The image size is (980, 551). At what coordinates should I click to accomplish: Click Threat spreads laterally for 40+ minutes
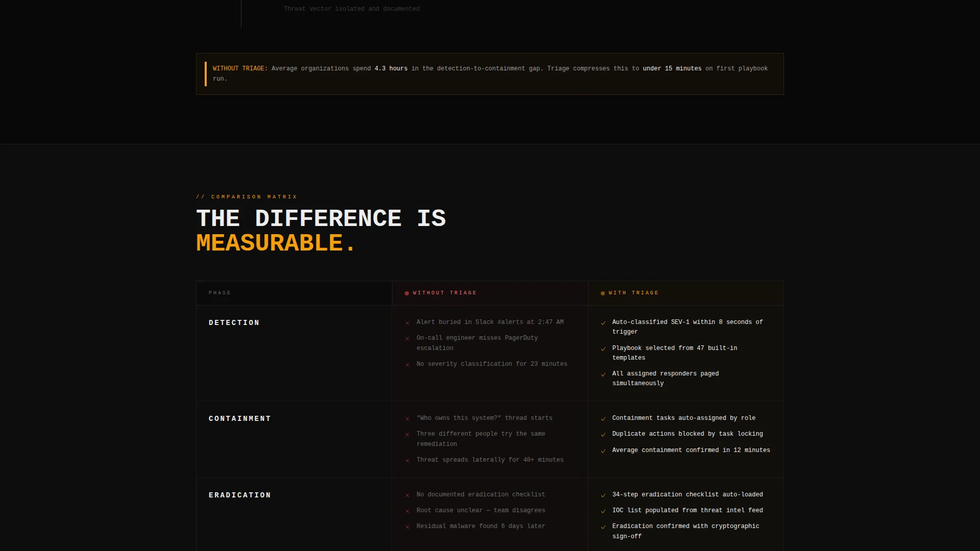tap(490, 460)
